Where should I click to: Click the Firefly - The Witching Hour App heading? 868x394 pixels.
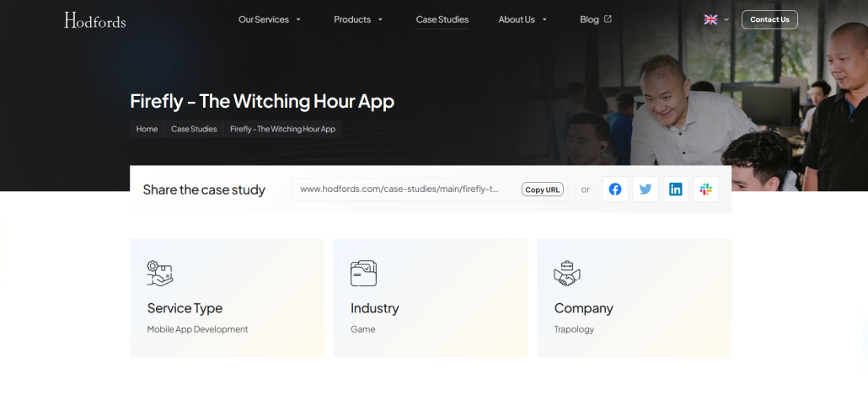[x=262, y=101]
